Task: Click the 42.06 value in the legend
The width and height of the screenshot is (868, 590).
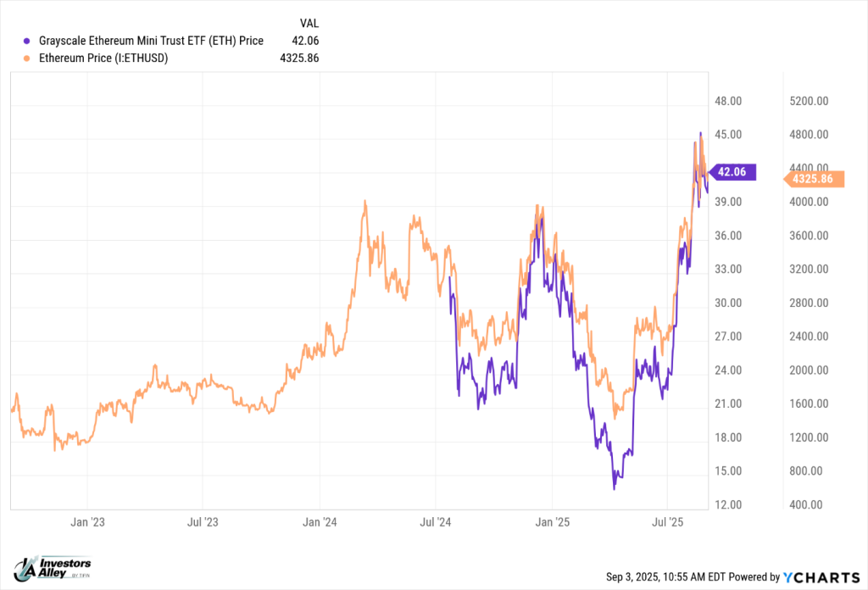Action: pos(306,41)
